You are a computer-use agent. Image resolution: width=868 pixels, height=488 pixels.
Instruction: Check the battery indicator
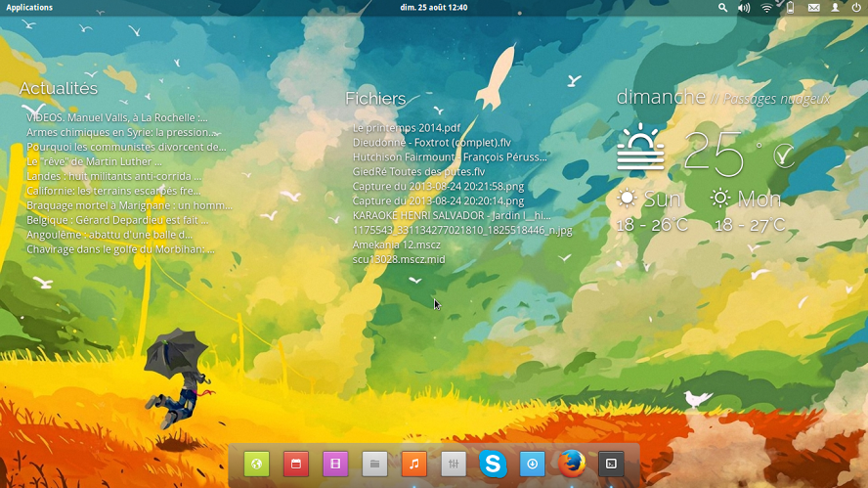790,7
